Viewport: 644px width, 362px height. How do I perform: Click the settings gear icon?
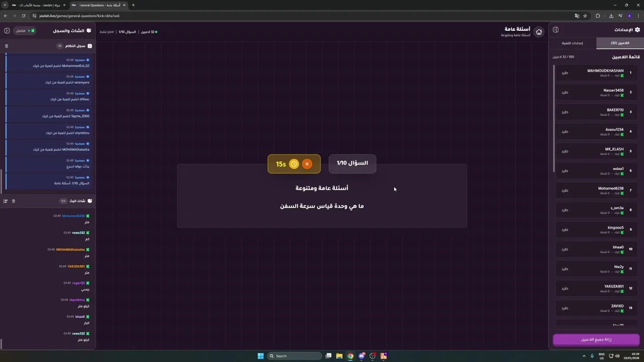[x=637, y=30]
